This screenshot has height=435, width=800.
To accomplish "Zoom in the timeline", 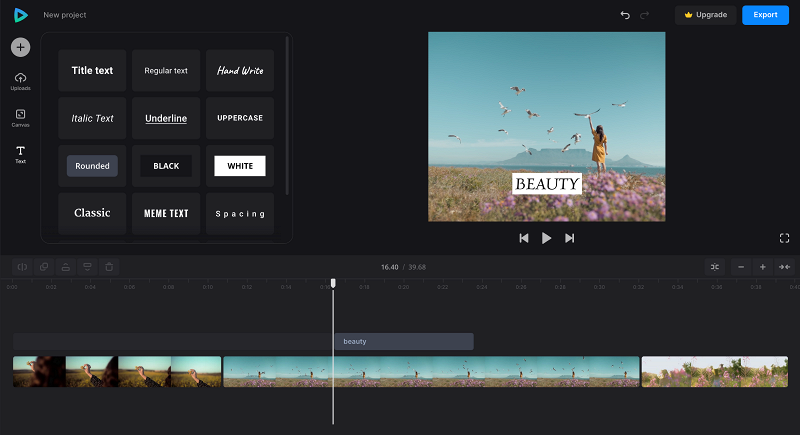I will [762, 267].
